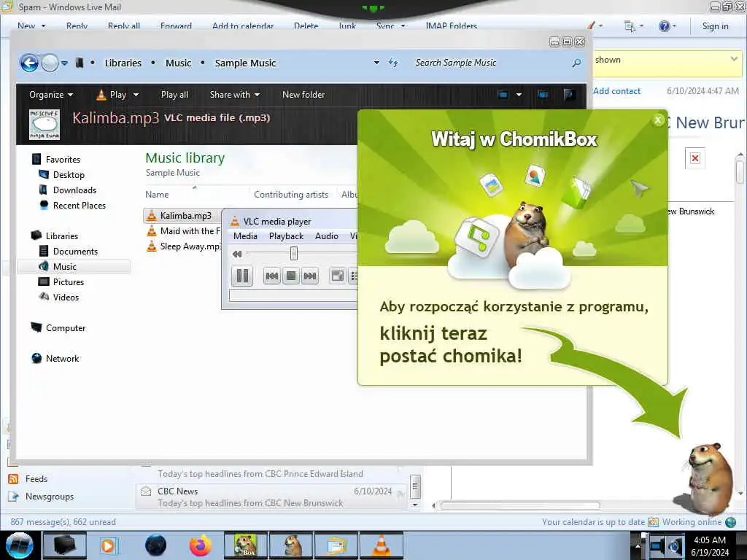
Task: Toggle VLC fullscreen button
Action: tap(338, 276)
